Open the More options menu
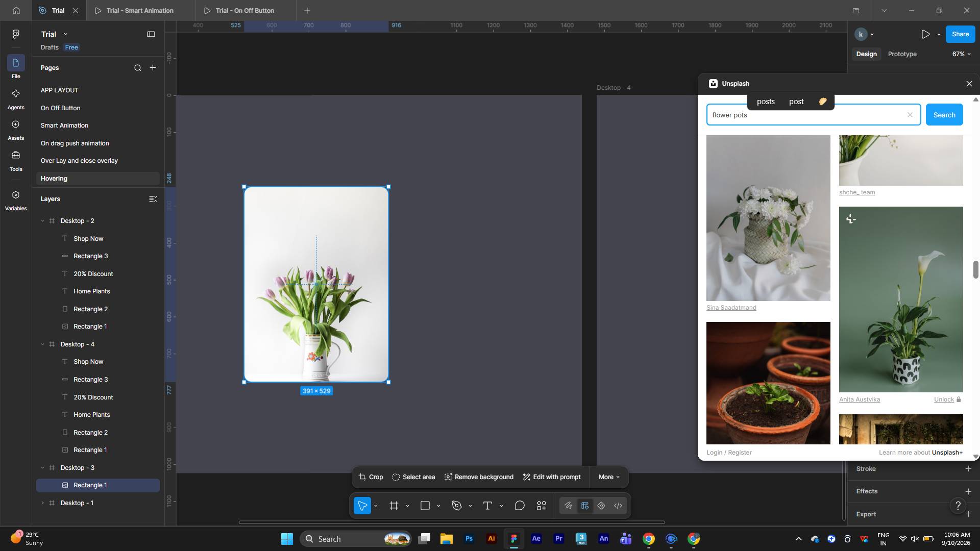 click(609, 477)
